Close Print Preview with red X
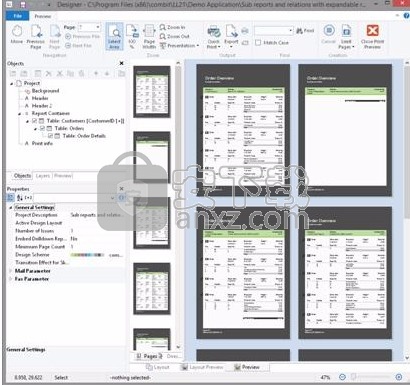Image resolution: width=410 pixels, height=385 pixels. coord(372,36)
